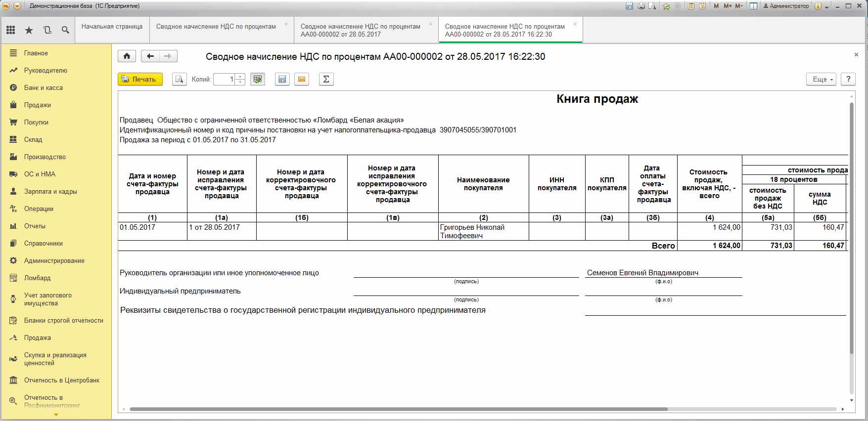This screenshot has height=421, width=868.
Task: Click the Home button in the form header
Action: (127, 56)
